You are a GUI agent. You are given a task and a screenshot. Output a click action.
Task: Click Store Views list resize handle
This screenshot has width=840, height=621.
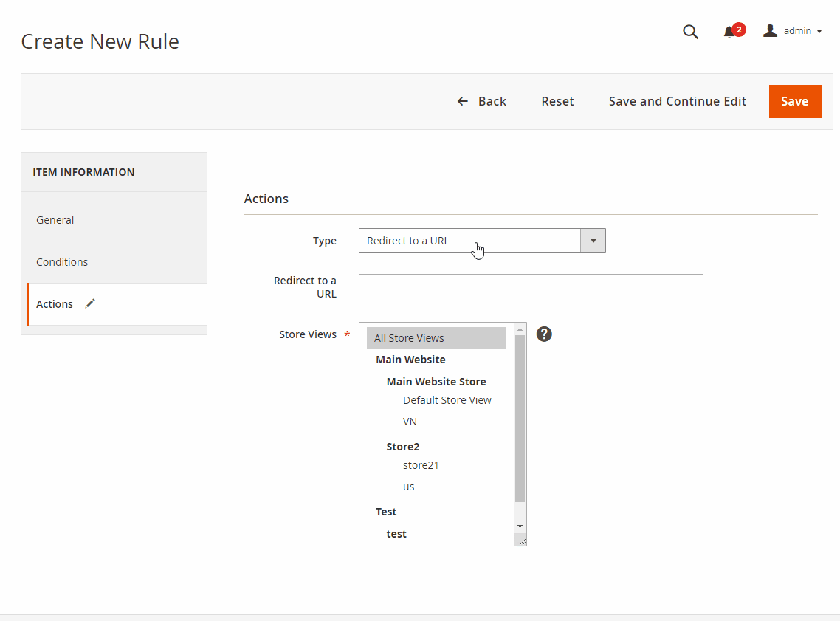coord(522,541)
